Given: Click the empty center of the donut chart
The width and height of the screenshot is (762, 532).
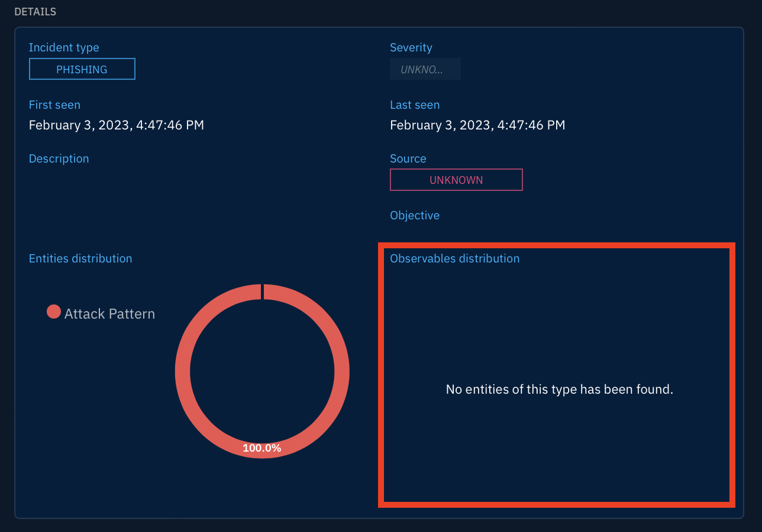Looking at the screenshot, I should click(x=262, y=371).
